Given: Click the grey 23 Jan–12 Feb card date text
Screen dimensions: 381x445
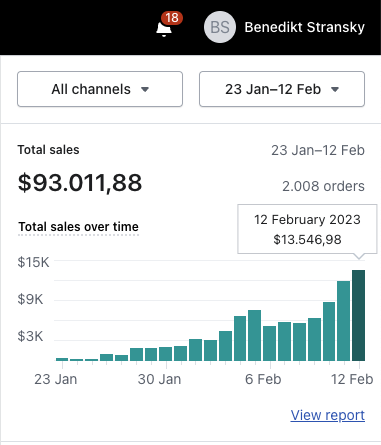Looking at the screenshot, I should [318, 150].
